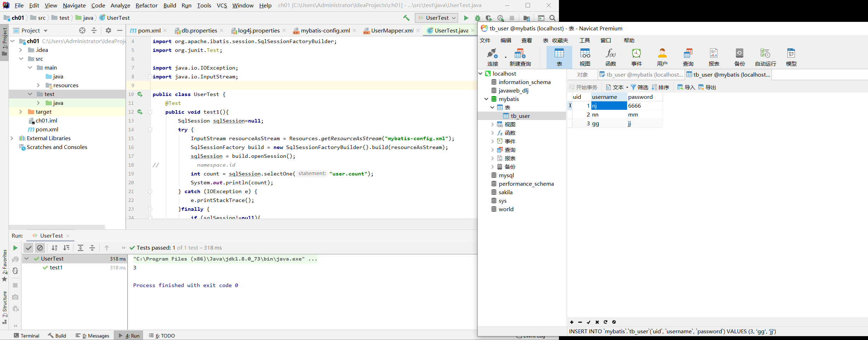Click the locate target icon in Project panel
The height and width of the screenshot is (340, 868).
(82, 30)
